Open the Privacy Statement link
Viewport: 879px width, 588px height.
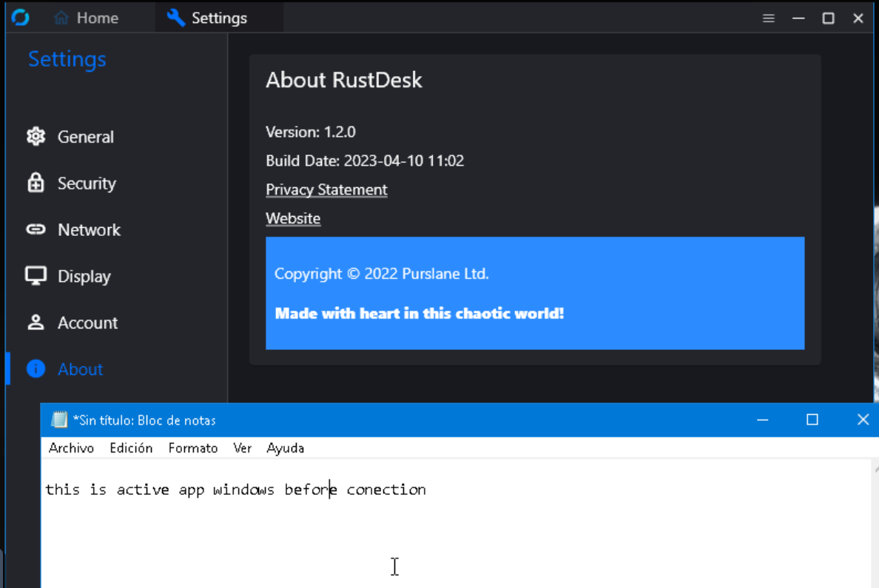[326, 189]
